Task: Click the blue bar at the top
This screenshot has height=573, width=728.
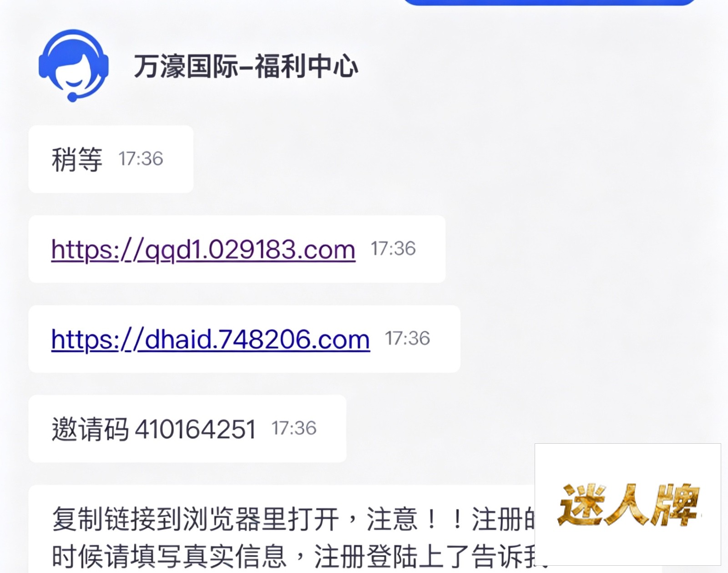Action: (x=549, y=2)
